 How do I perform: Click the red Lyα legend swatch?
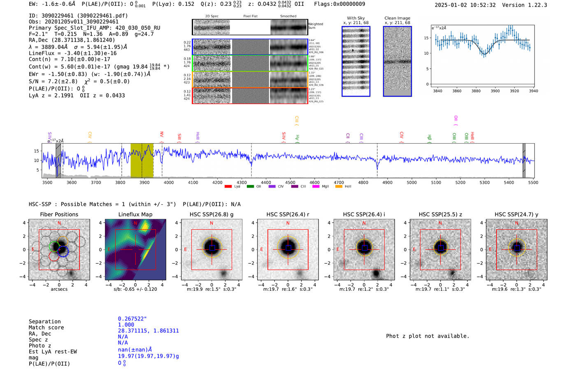pyautogui.click(x=228, y=186)
